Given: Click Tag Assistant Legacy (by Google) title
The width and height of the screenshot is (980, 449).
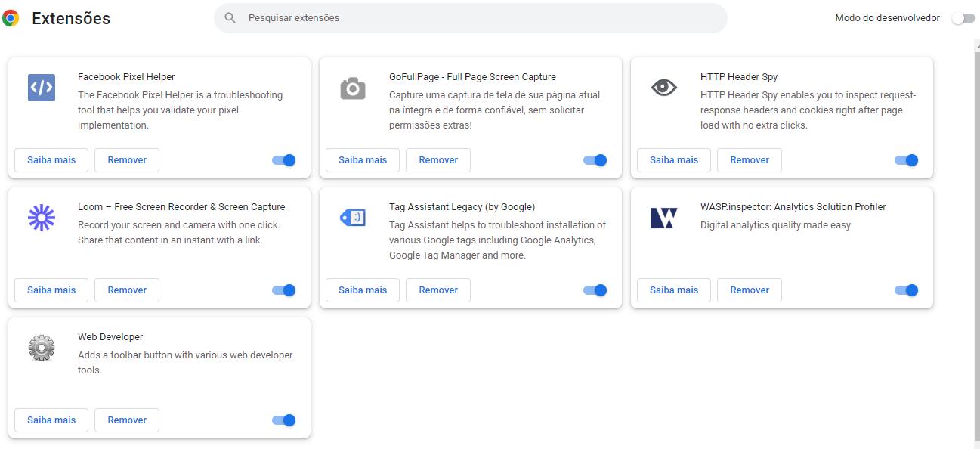Looking at the screenshot, I should pos(462,207).
